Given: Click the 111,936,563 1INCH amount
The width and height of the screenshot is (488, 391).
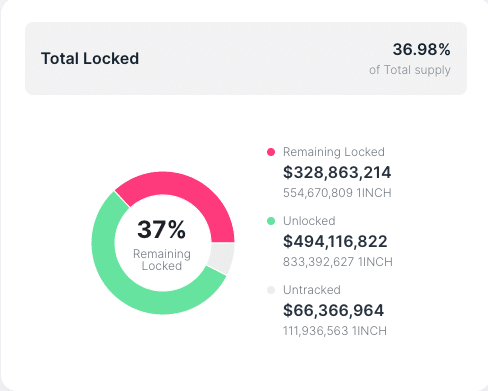Looking at the screenshot, I should point(335,331).
